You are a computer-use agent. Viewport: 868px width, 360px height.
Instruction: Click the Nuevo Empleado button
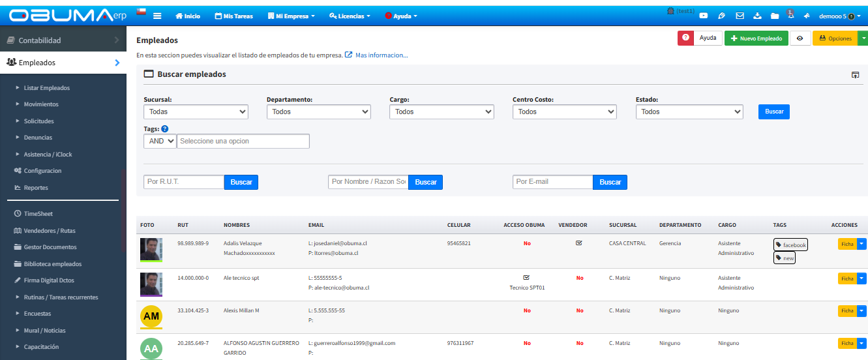756,38
